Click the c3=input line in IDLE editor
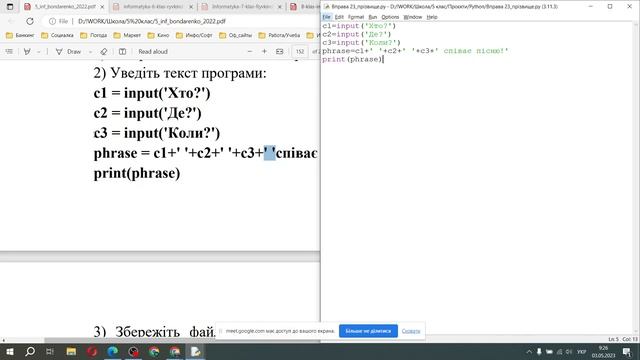The width and height of the screenshot is (640, 360). pyautogui.click(x=361, y=42)
